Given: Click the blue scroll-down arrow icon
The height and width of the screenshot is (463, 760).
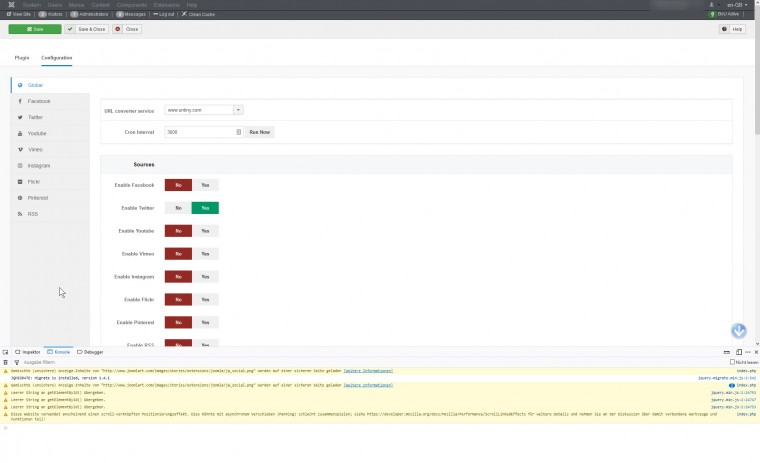Looking at the screenshot, I should pos(739,331).
